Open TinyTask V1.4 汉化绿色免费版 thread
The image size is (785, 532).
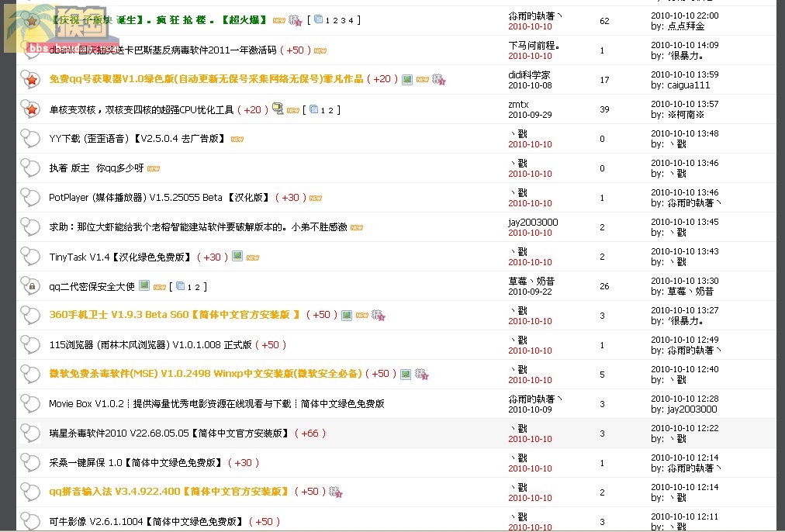click(120, 257)
